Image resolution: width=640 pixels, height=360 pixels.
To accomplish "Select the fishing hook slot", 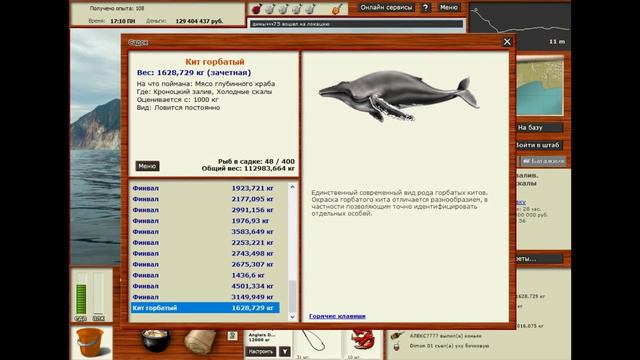I will [317, 344].
